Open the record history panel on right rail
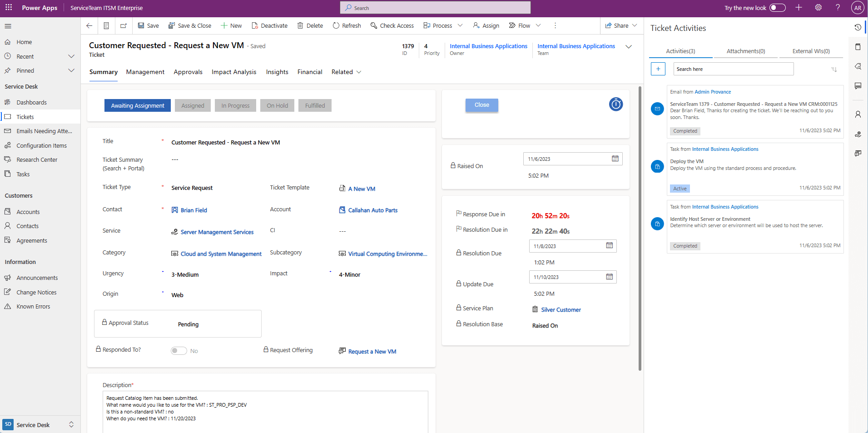 (858, 27)
